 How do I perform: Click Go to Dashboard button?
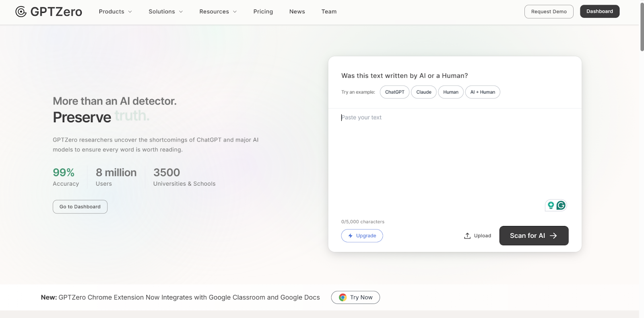(80, 207)
